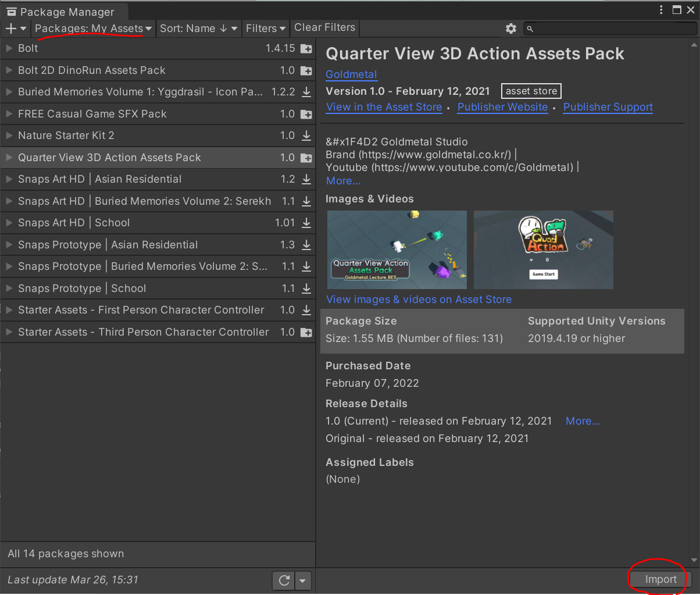
Task: Select Starter Assets - First Person Character Controller
Action: [x=158, y=310]
